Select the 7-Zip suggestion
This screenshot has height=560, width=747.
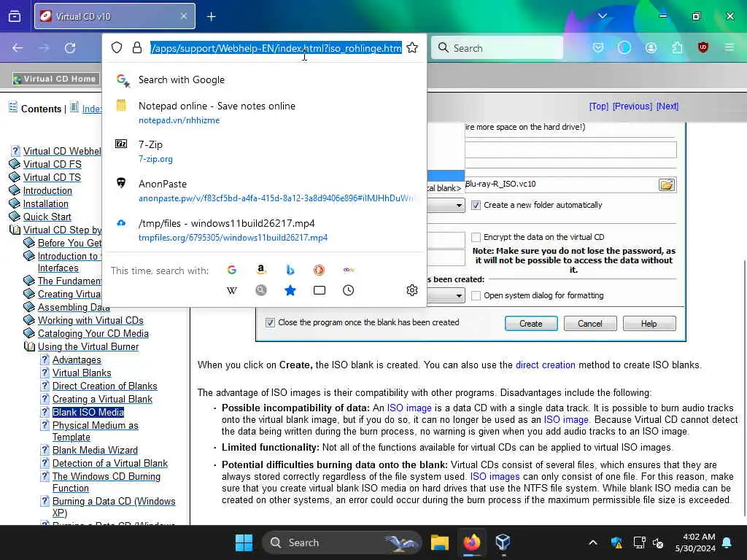pos(264,152)
